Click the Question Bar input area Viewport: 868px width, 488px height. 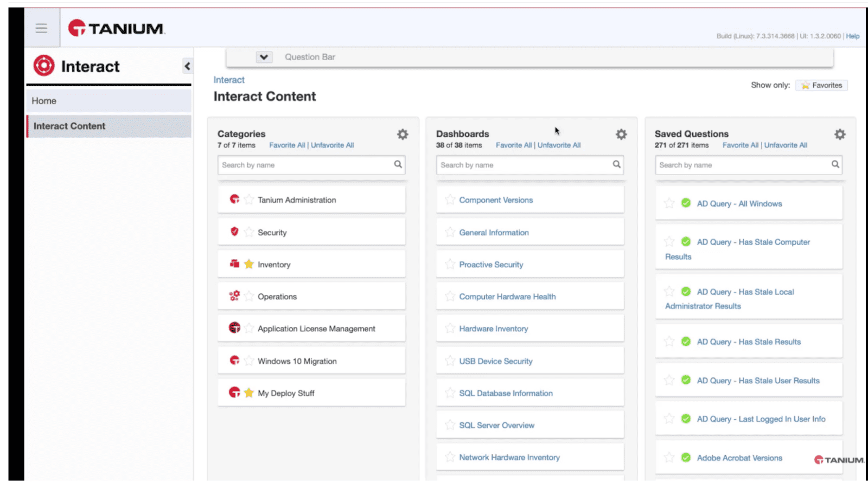point(553,57)
